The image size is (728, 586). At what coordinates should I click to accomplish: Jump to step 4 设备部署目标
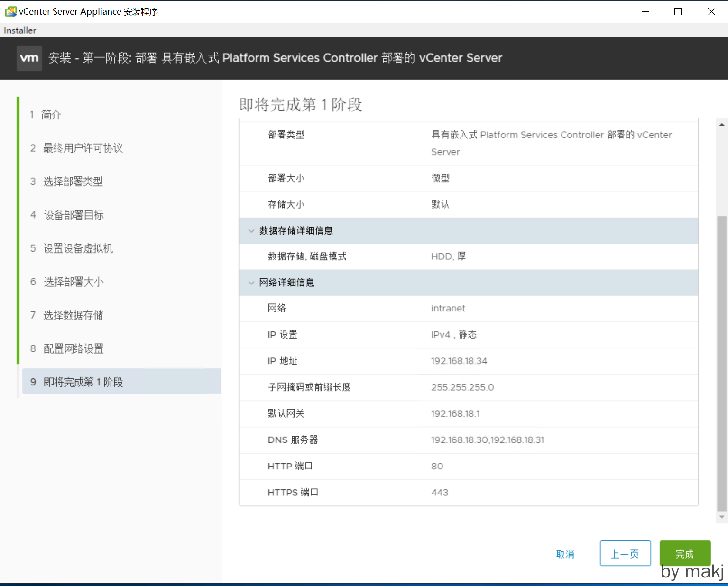74,215
